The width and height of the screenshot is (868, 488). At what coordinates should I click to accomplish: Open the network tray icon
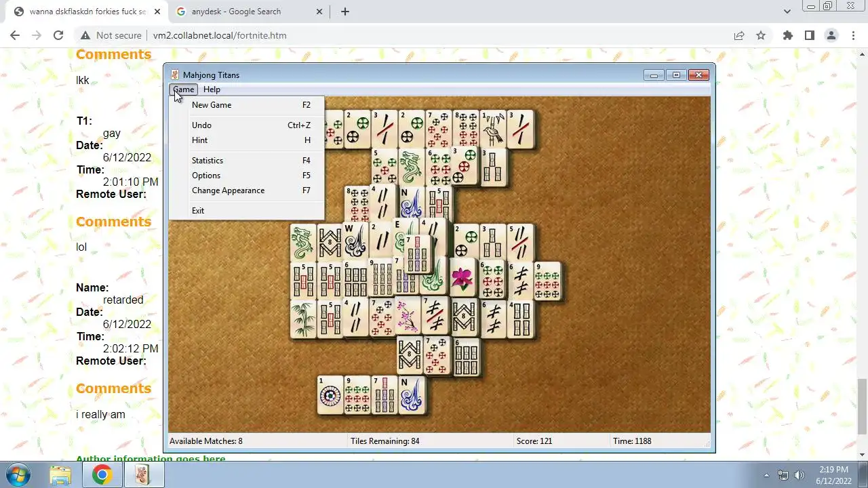(x=783, y=475)
